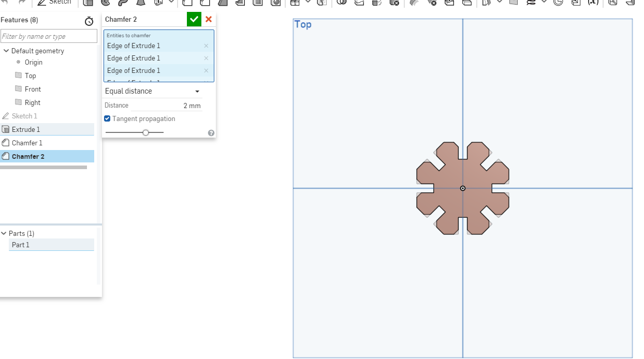This screenshot has width=644, height=359.
Task: Click the rollback bar below Chamfer 2
Action: pos(43,167)
